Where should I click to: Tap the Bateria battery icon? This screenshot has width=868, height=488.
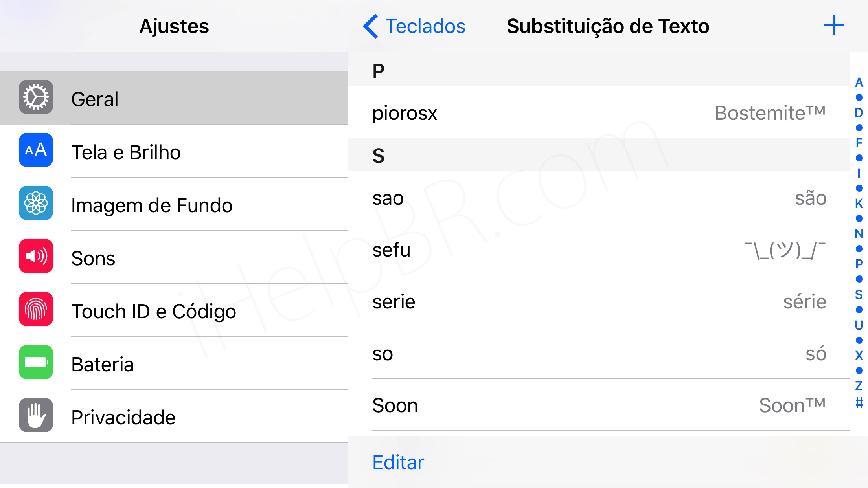point(36,362)
